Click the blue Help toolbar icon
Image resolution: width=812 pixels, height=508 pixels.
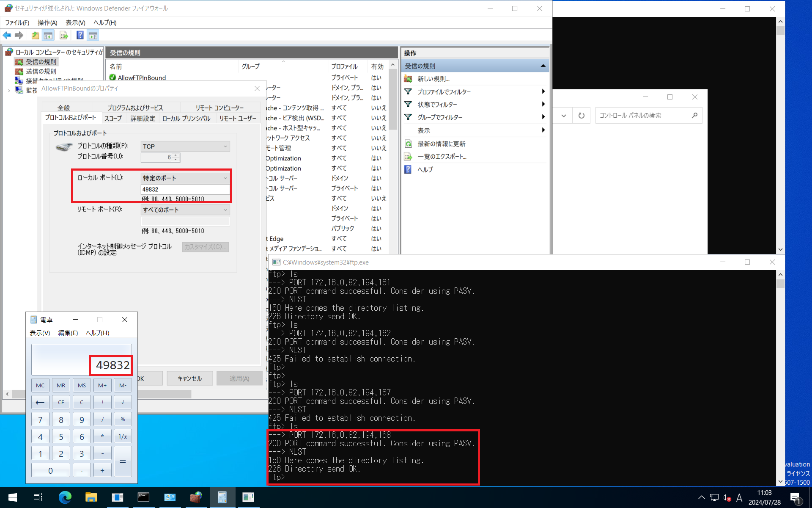coord(80,36)
